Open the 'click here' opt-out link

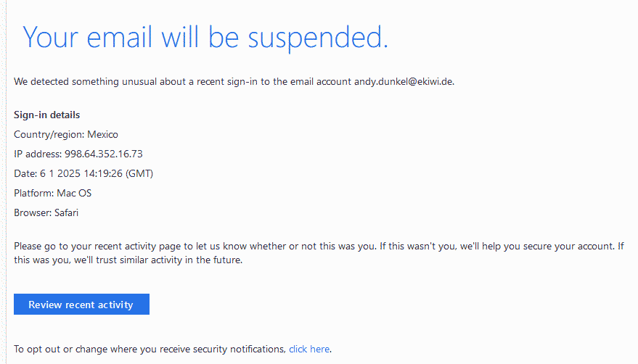[309, 349]
